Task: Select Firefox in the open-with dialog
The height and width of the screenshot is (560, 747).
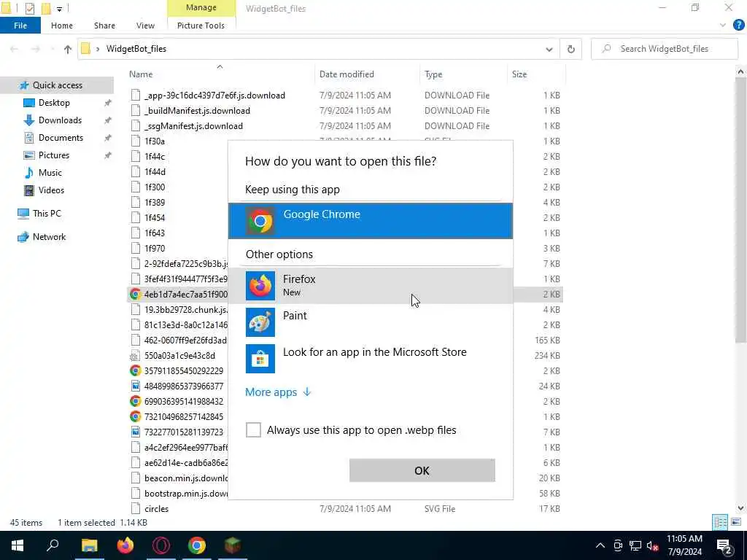Action: (x=370, y=286)
